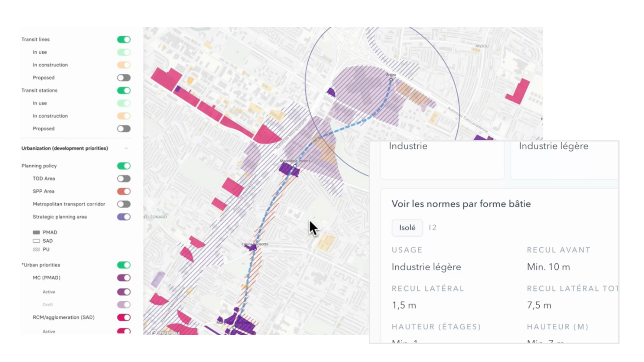This screenshot has width=644, height=362.
Task: Open the Industrie card
Action: [442, 160]
